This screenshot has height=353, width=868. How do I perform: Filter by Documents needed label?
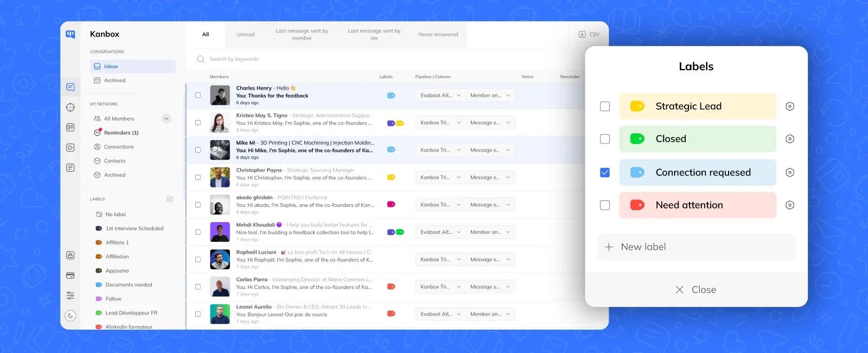124,285
